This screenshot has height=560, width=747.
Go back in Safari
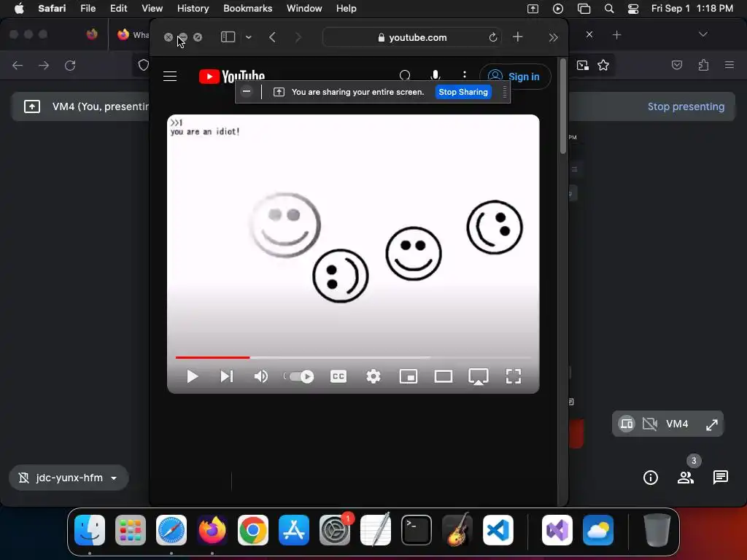coord(273,37)
